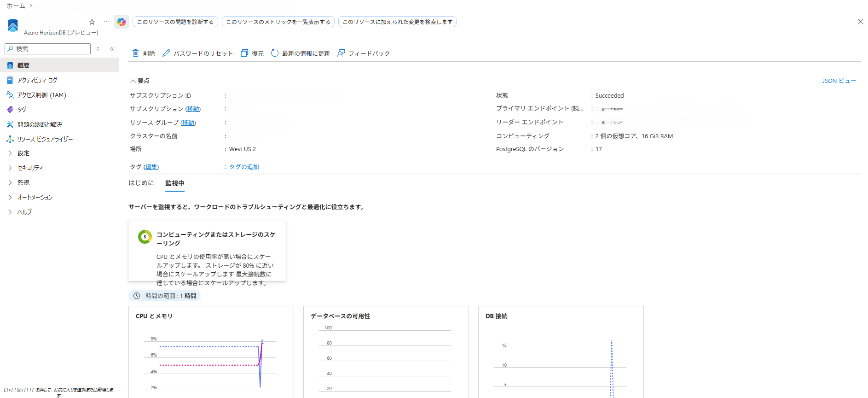Click the favorite star icon

pyautogui.click(x=92, y=22)
